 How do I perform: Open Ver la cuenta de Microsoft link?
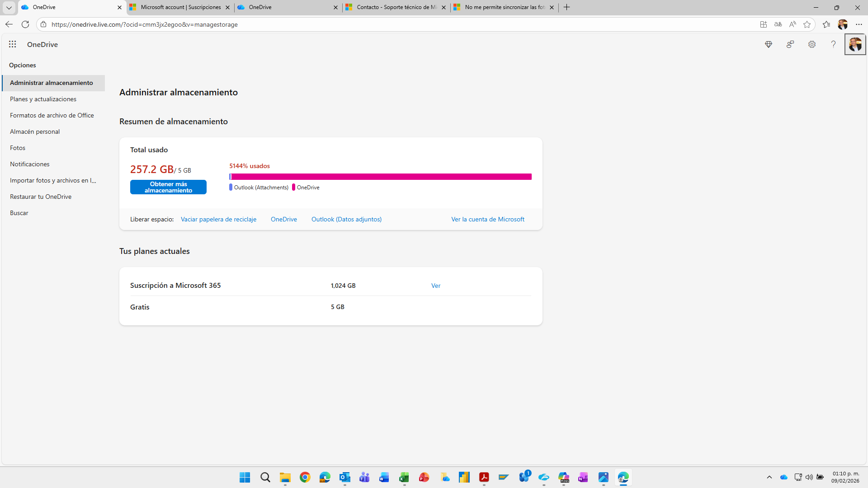point(488,219)
